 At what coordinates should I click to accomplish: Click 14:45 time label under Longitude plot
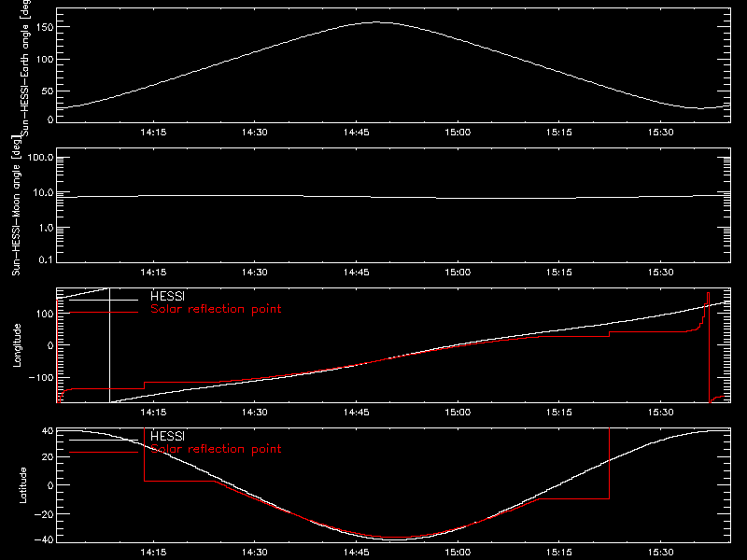[x=357, y=413]
